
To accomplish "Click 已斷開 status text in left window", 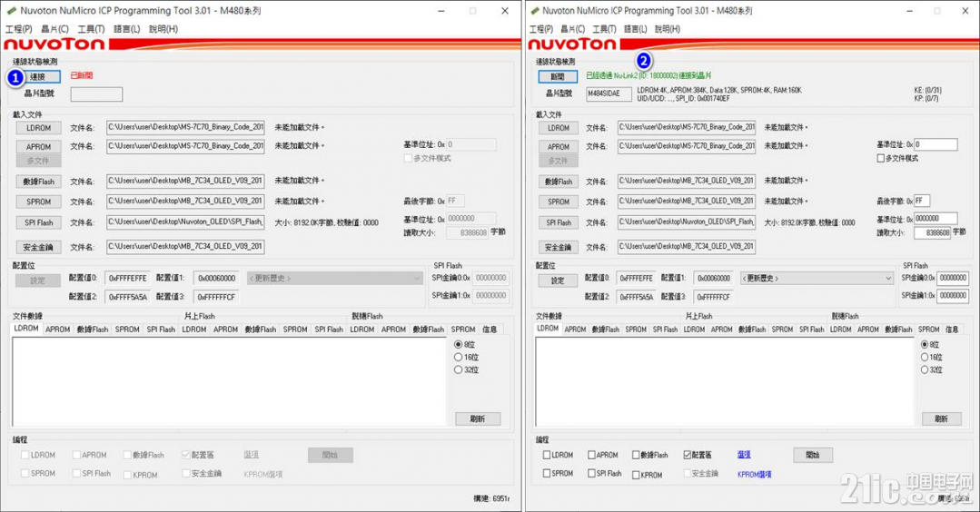I will (x=81, y=75).
